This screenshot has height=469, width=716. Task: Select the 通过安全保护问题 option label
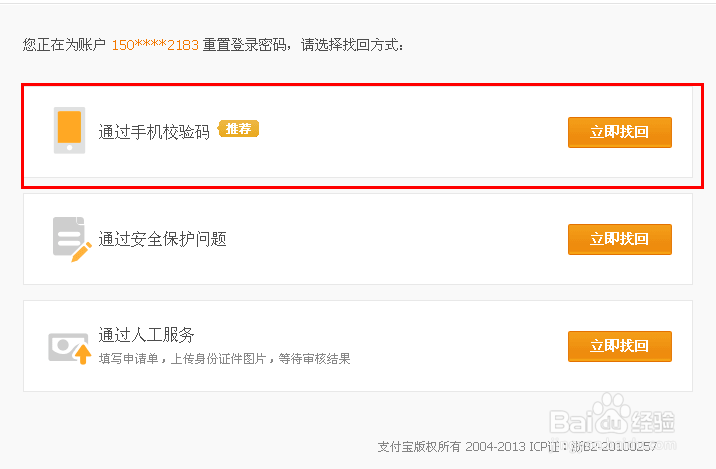163,239
